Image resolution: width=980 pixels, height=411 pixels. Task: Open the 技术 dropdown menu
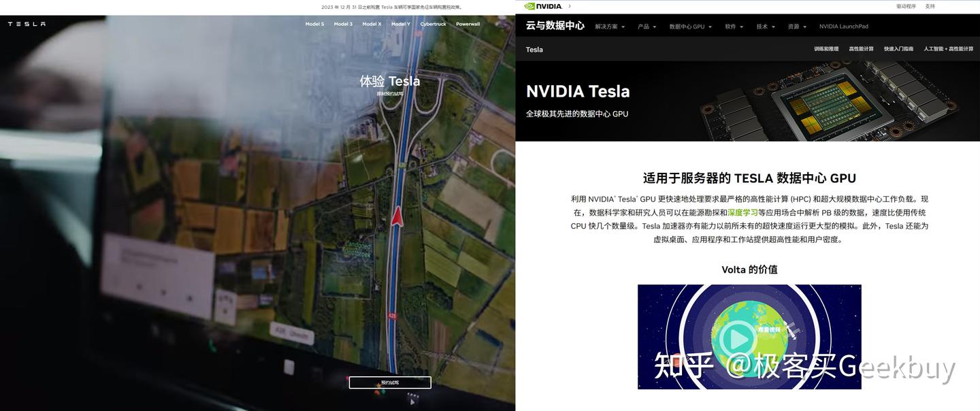pyautogui.click(x=766, y=27)
